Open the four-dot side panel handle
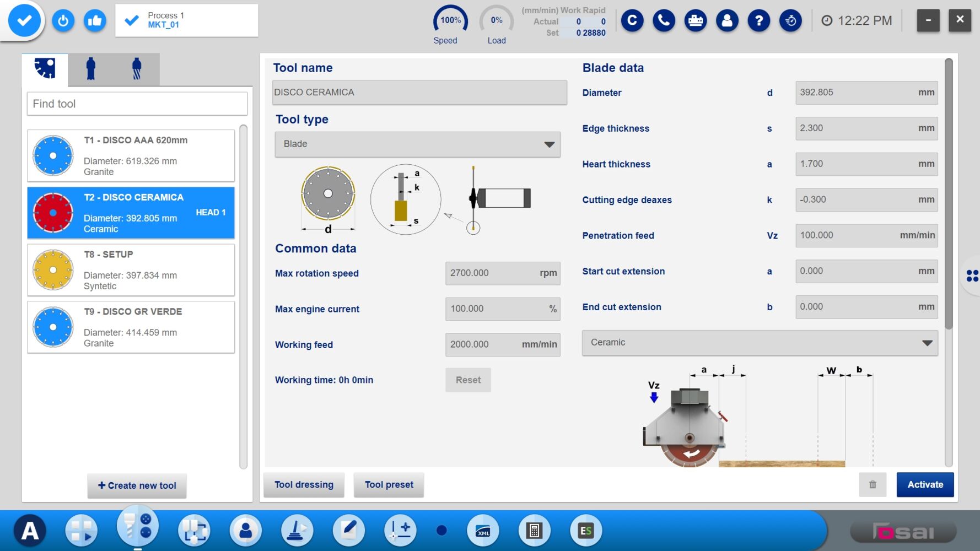980x551 pixels. [x=972, y=275]
